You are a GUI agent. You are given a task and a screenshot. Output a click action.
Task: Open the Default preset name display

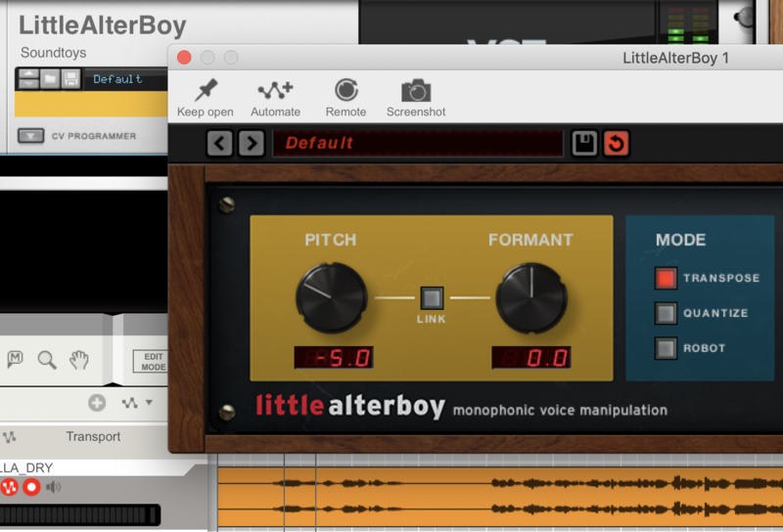click(418, 144)
